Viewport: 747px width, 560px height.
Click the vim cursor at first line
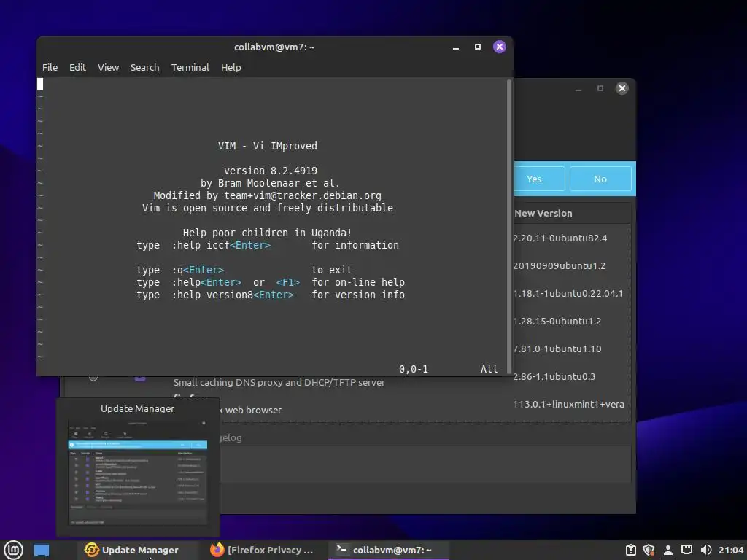click(40, 85)
